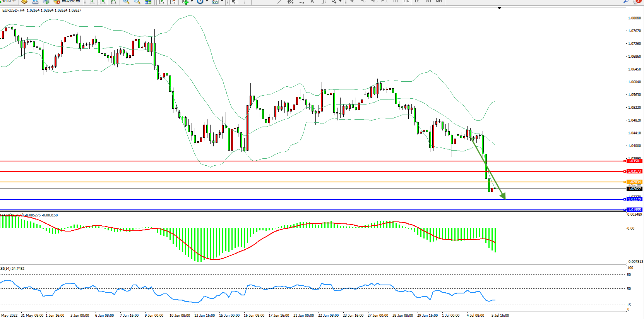Select the Crosshair tool

(245, 2)
